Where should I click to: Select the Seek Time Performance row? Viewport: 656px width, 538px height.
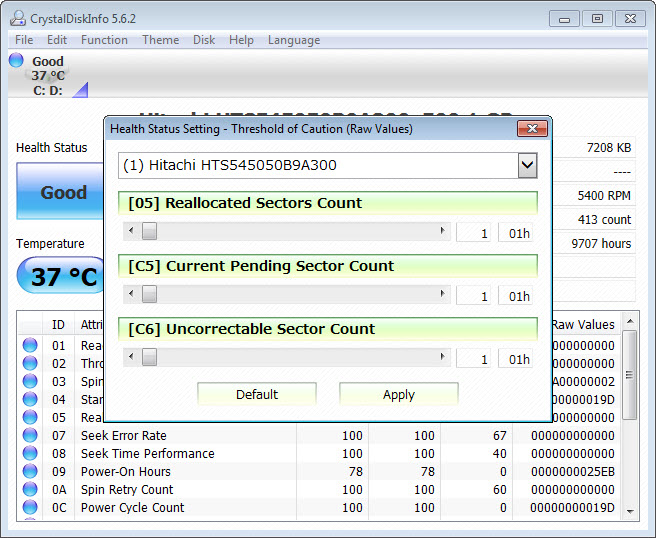320,453
